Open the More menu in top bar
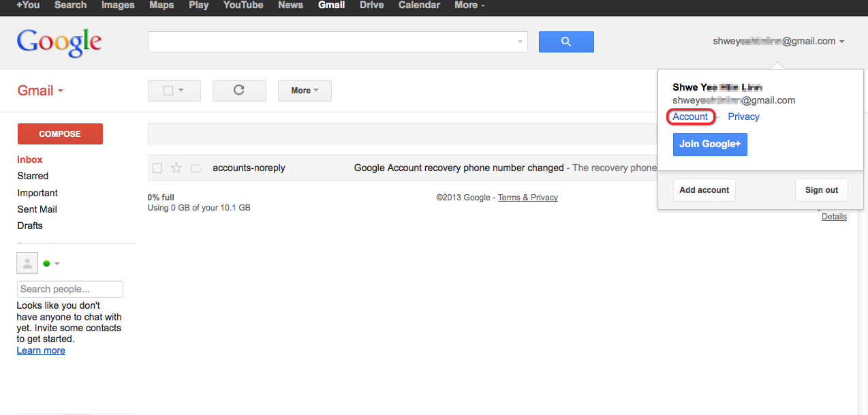The width and height of the screenshot is (868, 415). coord(470,5)
